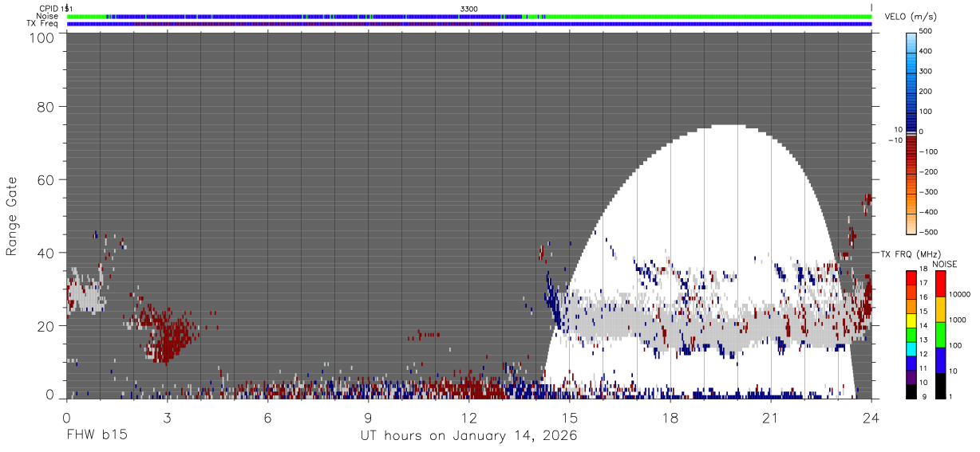The width and height of the screenshot is (980, 452).
Task: Click the white dome region near range gate 60
Action: point(722,179)
